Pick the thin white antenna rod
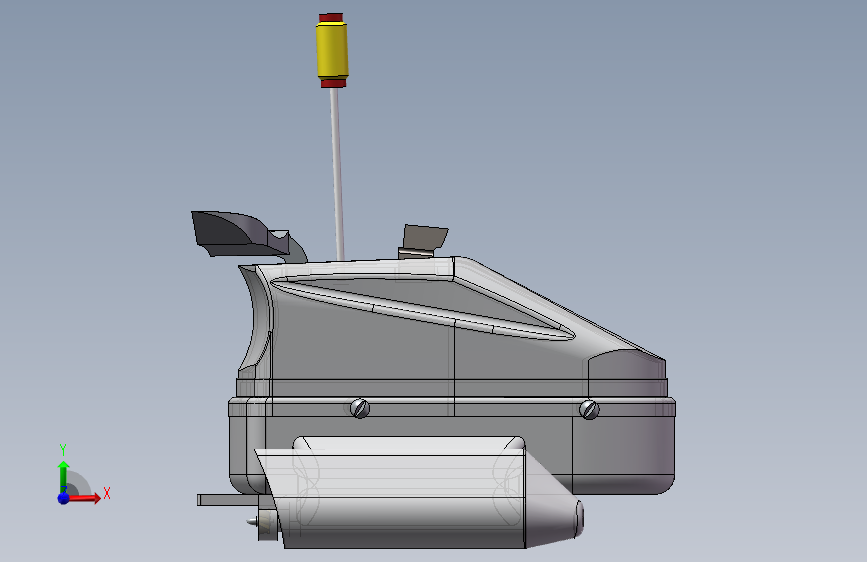The height and width of the screenshot is (562, 867). point(337,174)
